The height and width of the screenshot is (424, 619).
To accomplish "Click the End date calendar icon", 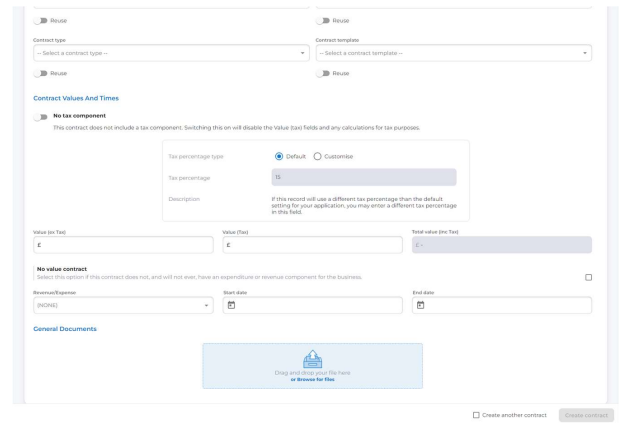I will [x=420, y=305].
